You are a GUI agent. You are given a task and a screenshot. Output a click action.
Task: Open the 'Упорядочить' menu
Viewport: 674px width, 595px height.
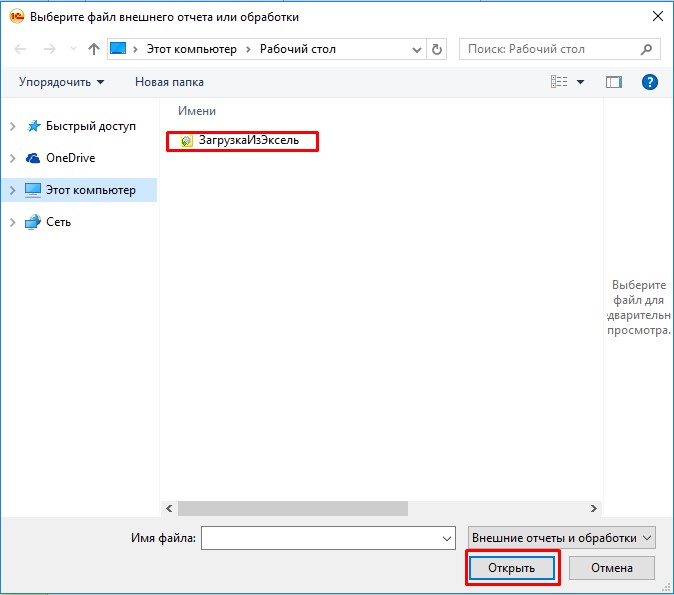point(61,82)
